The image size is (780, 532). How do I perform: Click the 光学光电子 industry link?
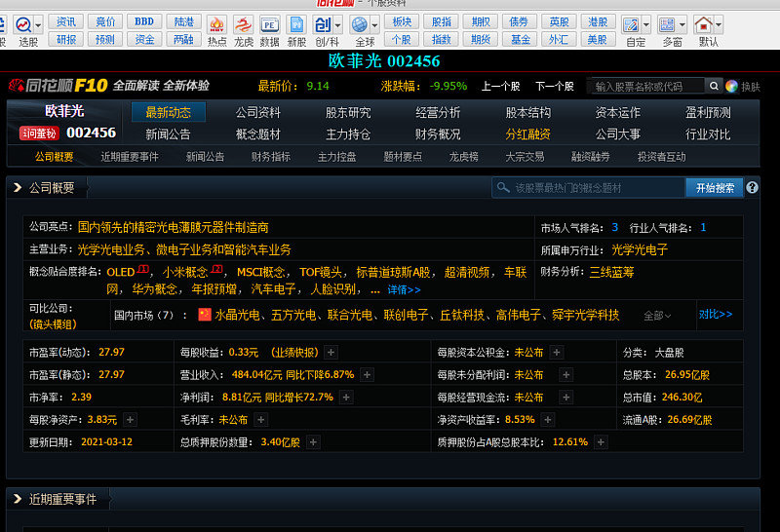640,249
